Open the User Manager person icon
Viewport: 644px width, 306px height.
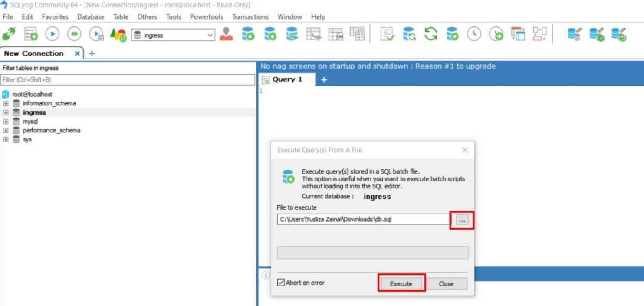pos(226,34)
